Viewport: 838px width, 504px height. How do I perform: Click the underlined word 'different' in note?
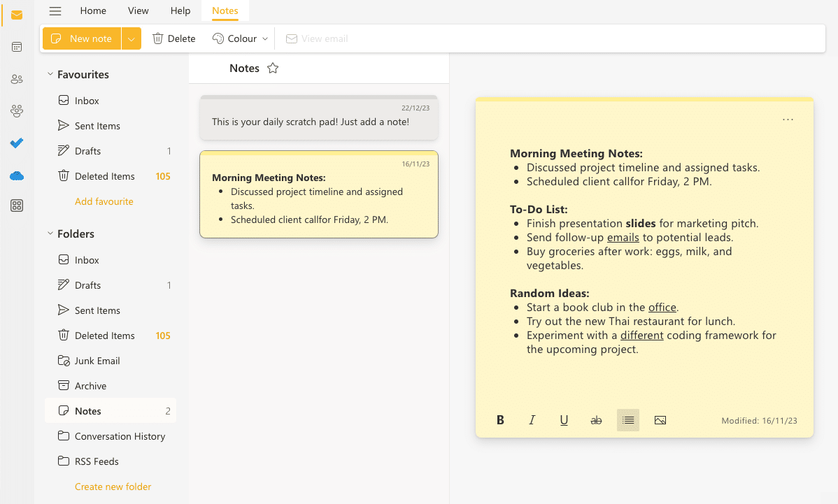pos(642,336)
